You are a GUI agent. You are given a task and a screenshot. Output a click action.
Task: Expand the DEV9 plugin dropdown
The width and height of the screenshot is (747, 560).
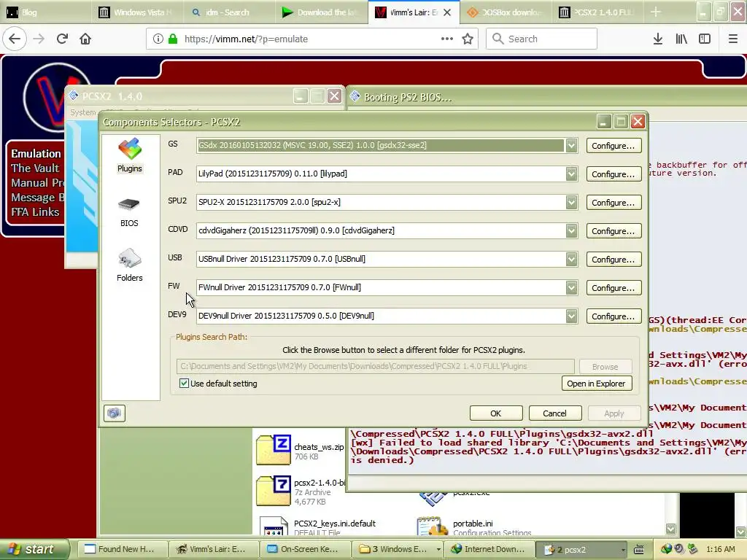pyautogui.click(x=571, y=316)
